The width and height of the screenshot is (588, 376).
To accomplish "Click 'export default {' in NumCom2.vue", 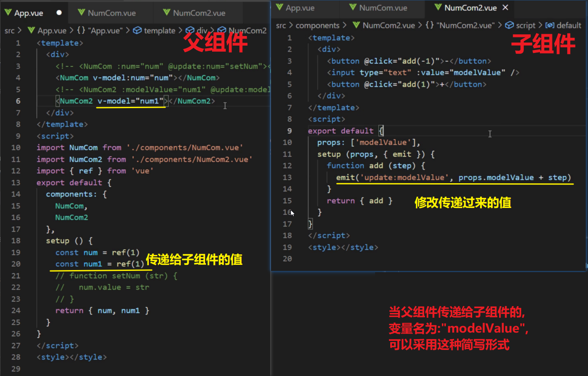I will tap(346, 131).
